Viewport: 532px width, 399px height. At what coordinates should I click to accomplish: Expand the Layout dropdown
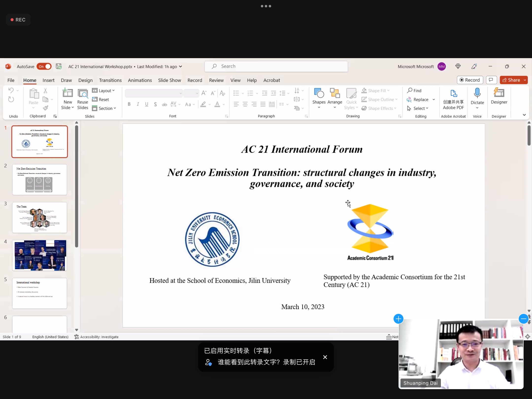(x=103, y=91)
